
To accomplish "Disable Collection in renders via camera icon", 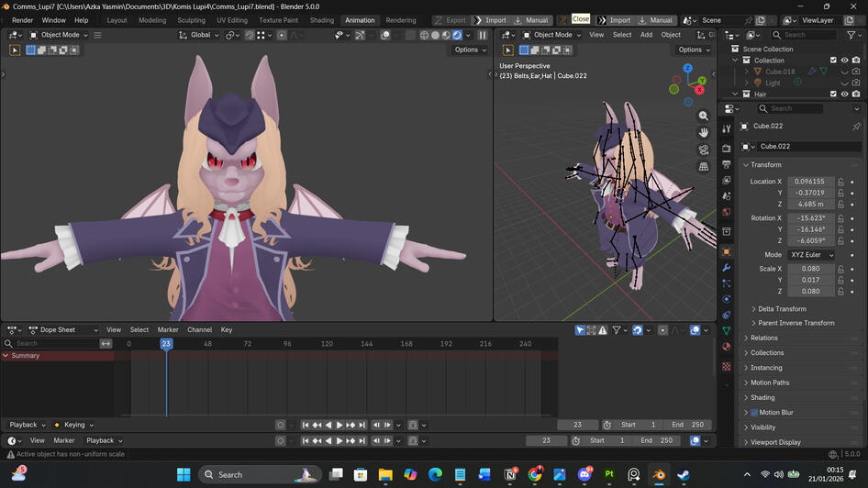I will pyautogui.click(x=856, y=61).
